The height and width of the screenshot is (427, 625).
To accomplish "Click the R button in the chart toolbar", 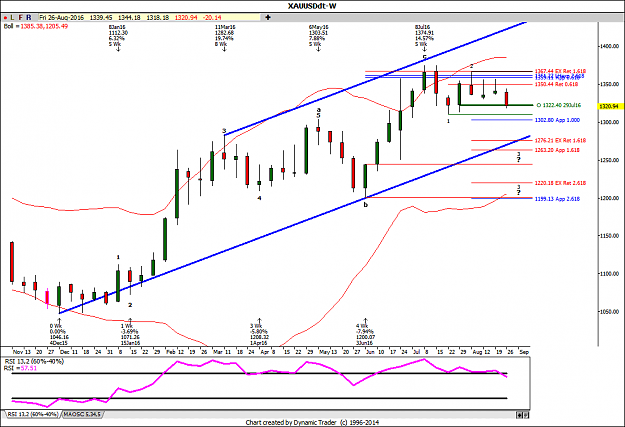I will pos(29,18).
